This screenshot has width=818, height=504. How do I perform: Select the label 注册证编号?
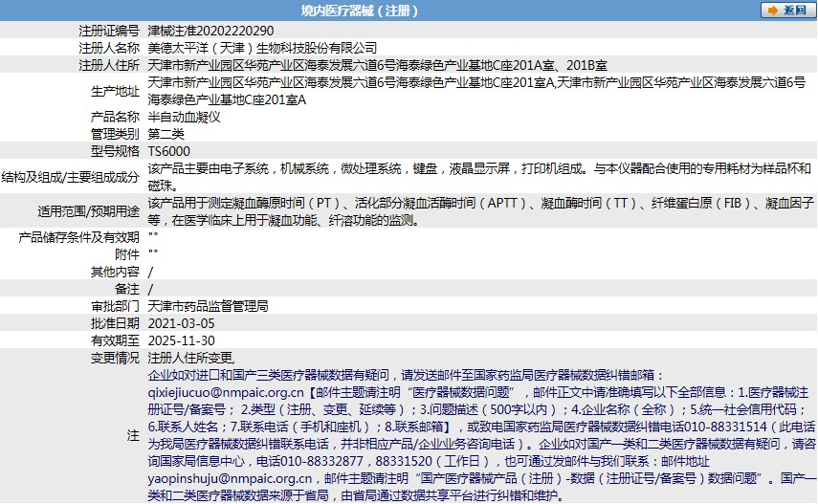[x=109, y=31]
